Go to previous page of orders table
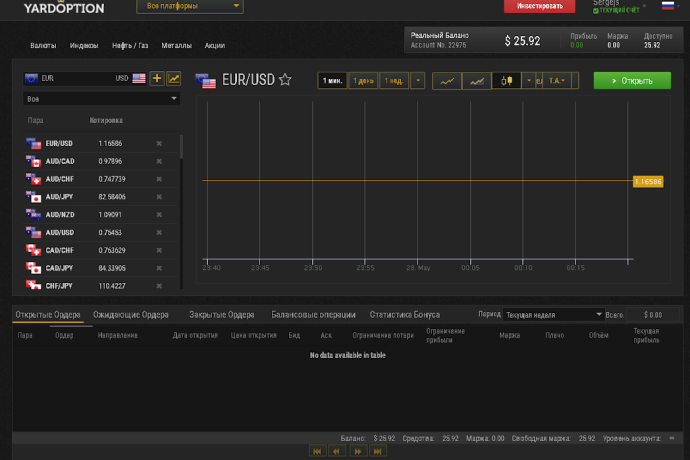Viewport: 690px width, 460px height. (x=337, y=451)
